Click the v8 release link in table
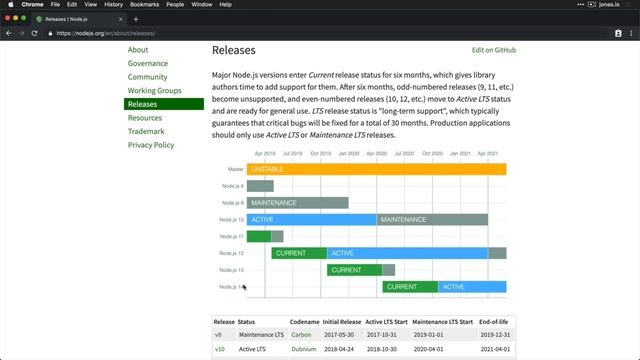 pos(218,335)
